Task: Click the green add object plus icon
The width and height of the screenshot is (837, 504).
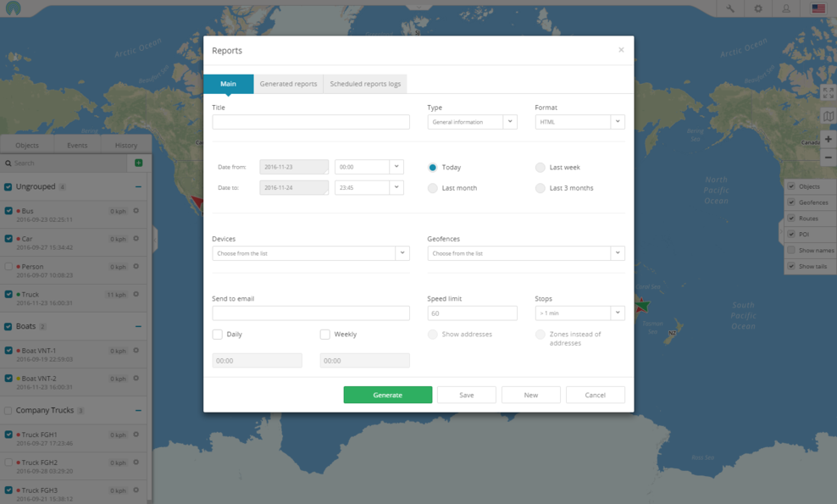Action: 139,163
